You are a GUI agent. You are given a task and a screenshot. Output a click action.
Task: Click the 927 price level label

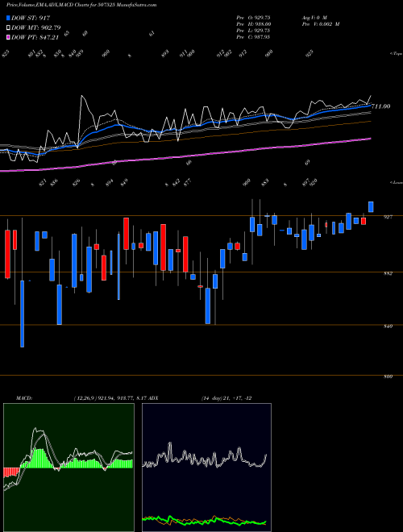388,217
